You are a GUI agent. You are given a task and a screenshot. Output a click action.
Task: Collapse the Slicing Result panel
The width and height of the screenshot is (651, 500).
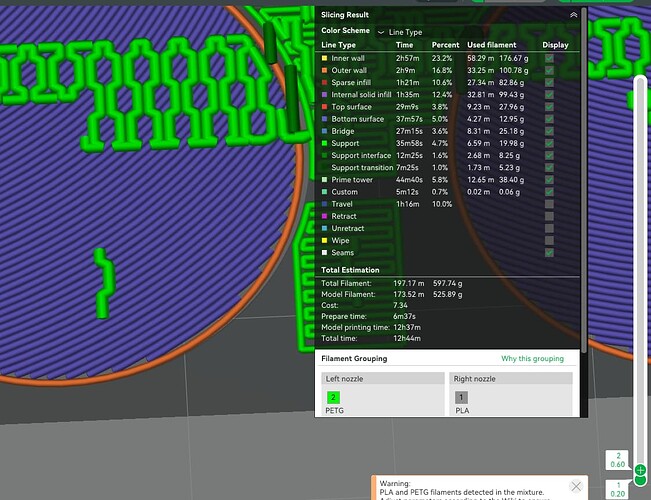click(x=573, y=15)
